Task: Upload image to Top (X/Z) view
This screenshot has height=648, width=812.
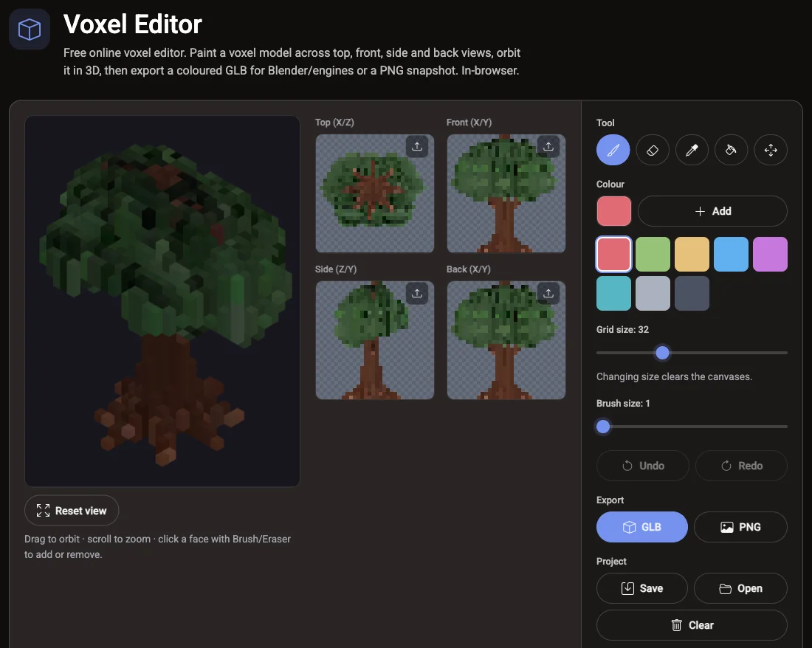Action: pos(417,146)
